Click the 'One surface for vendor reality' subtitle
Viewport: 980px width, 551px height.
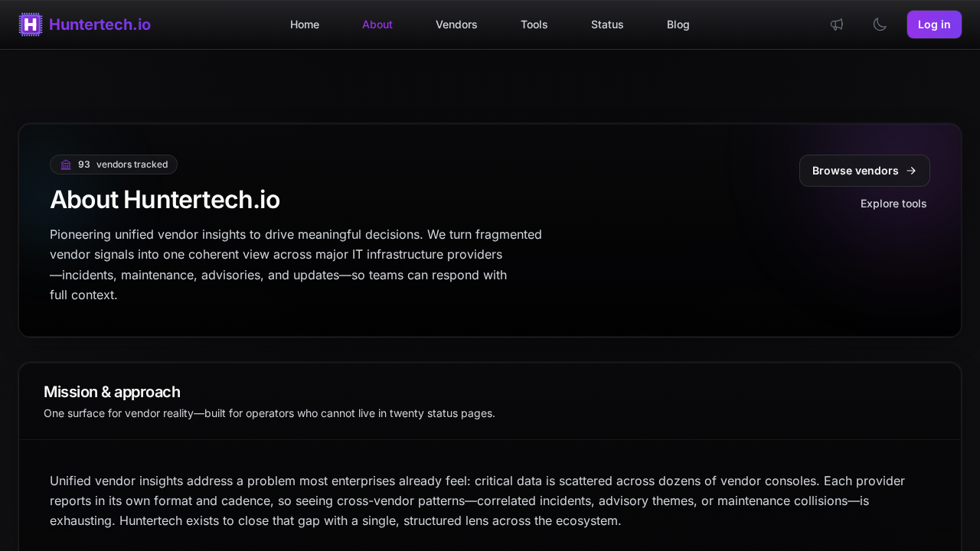(269, 413)
